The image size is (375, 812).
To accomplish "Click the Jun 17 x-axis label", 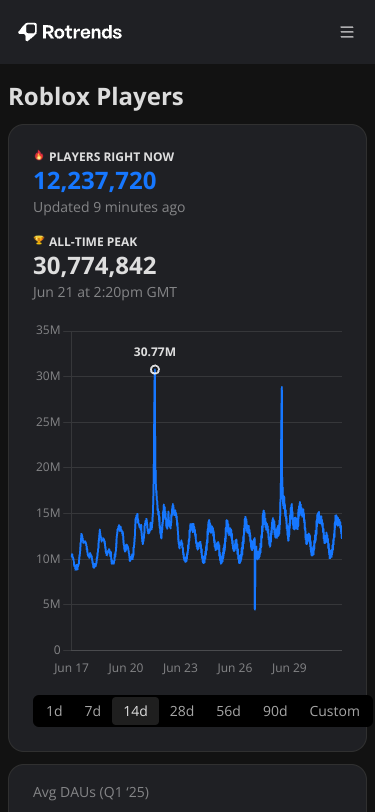I will point(71,668).
